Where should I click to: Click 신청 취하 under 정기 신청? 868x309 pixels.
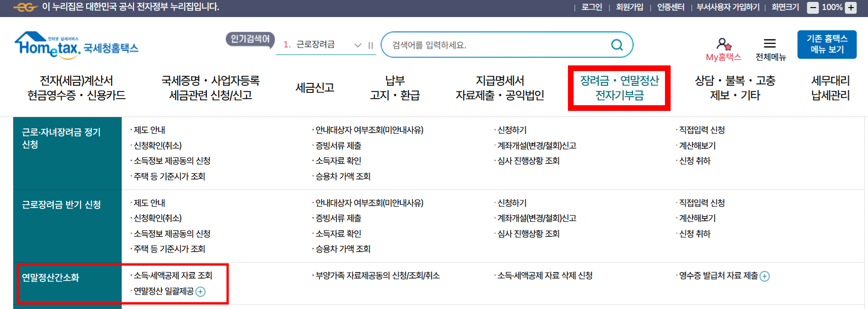[x=695, y=161]
